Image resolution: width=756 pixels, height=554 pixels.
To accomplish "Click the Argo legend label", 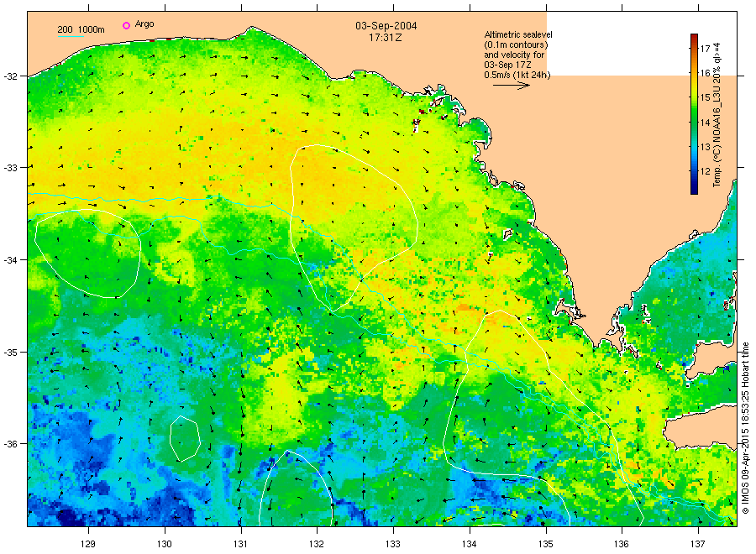I will click(144, 24).
